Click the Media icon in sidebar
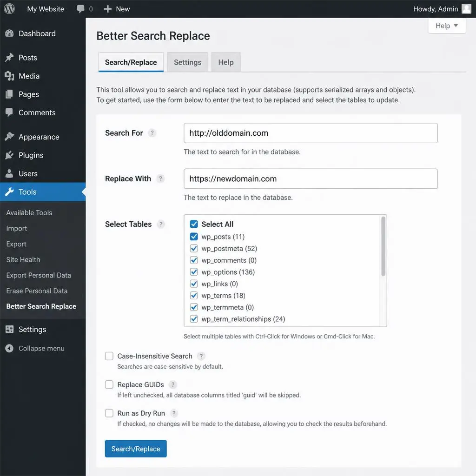Viewport: 476px width, 476px height. pos(9,76)
